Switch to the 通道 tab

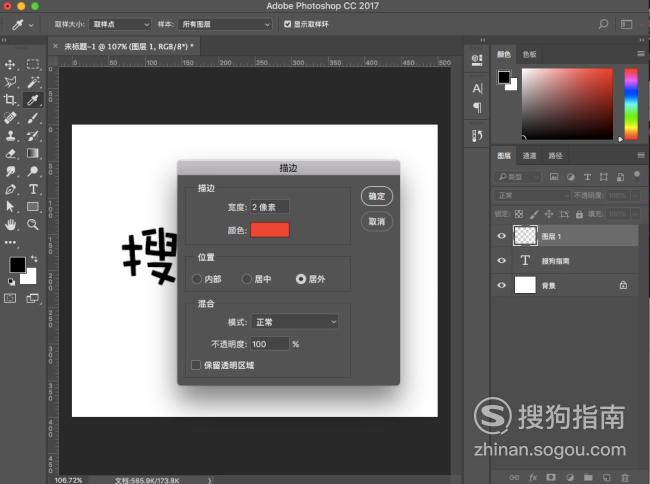coord(529,156)
